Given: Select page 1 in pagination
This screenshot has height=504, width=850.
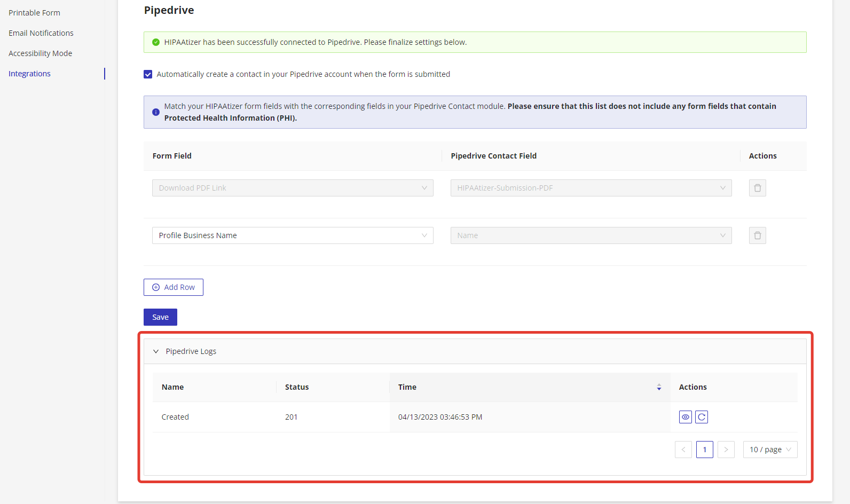Looking at the screenshot, I should 704,450.
